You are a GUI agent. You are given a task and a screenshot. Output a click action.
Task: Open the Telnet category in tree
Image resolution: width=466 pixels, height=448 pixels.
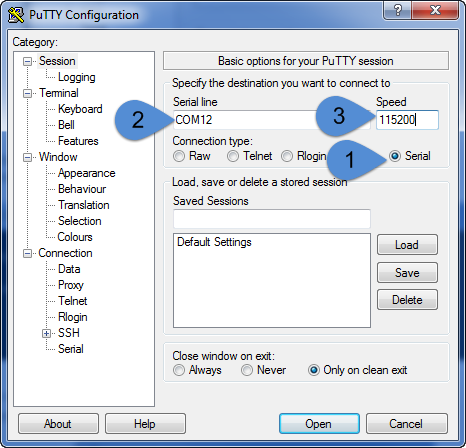tap(72, 301)
